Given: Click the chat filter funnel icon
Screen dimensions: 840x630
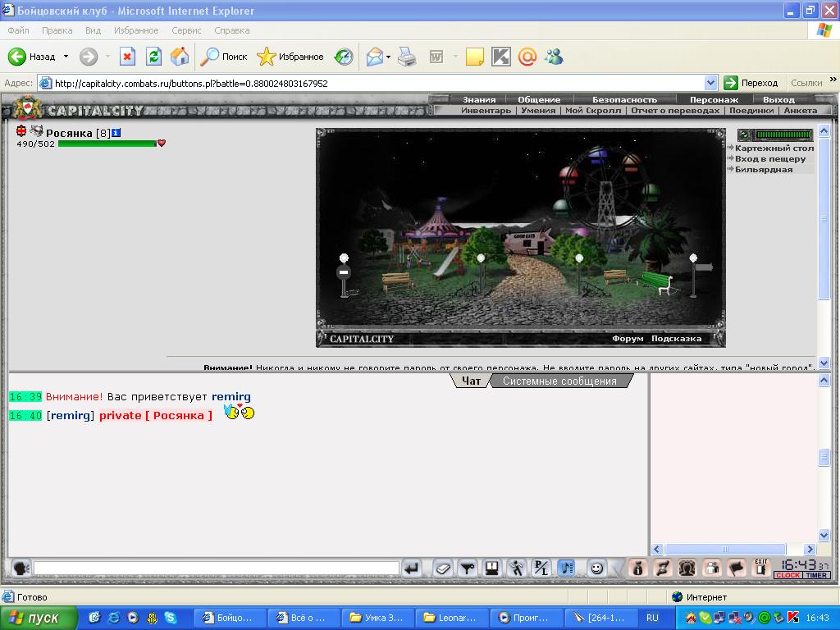Looking at the screenshot, I should pyautogui.click(x=468, y=568).
